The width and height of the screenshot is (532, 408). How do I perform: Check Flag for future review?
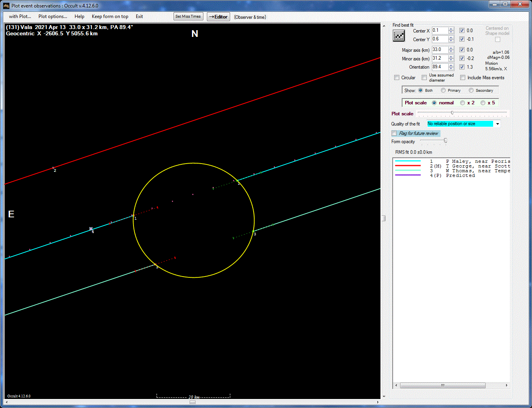[x=394, y=133]
